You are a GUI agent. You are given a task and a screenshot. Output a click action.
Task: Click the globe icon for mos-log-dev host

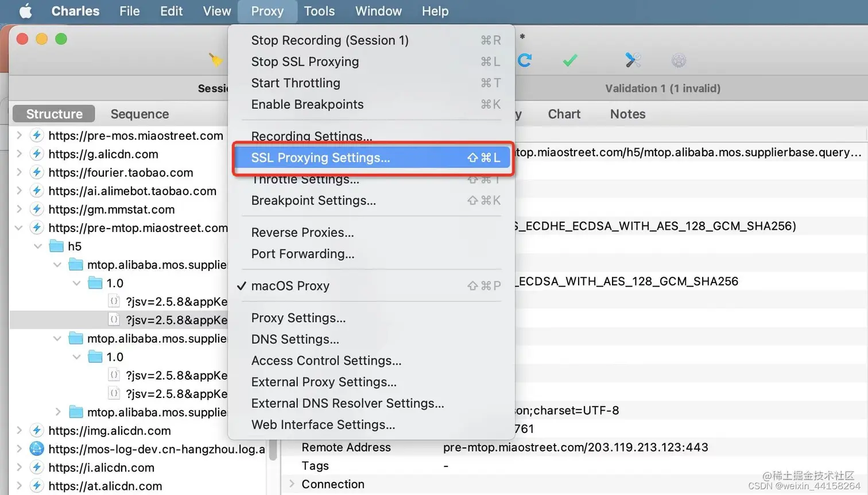tap(37, 448)
